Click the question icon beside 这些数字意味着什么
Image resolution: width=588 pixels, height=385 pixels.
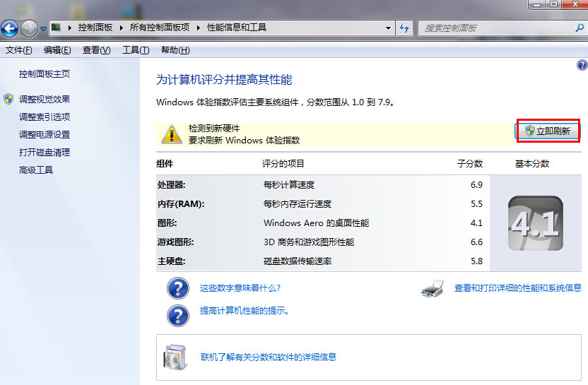178,288
